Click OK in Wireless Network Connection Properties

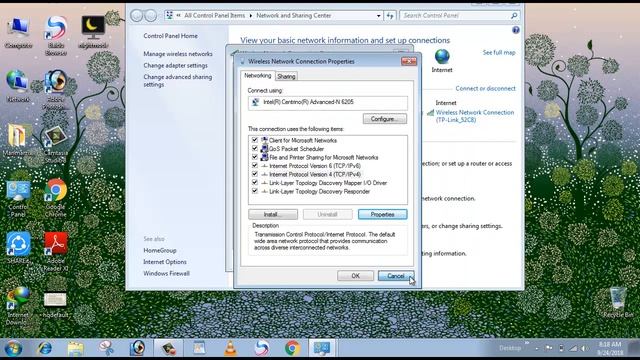pos(356,276)
